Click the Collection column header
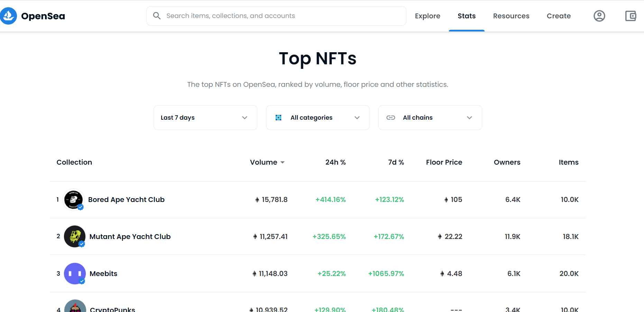The width and height of the screenshot is (644, 312). [x=74, y=162]
